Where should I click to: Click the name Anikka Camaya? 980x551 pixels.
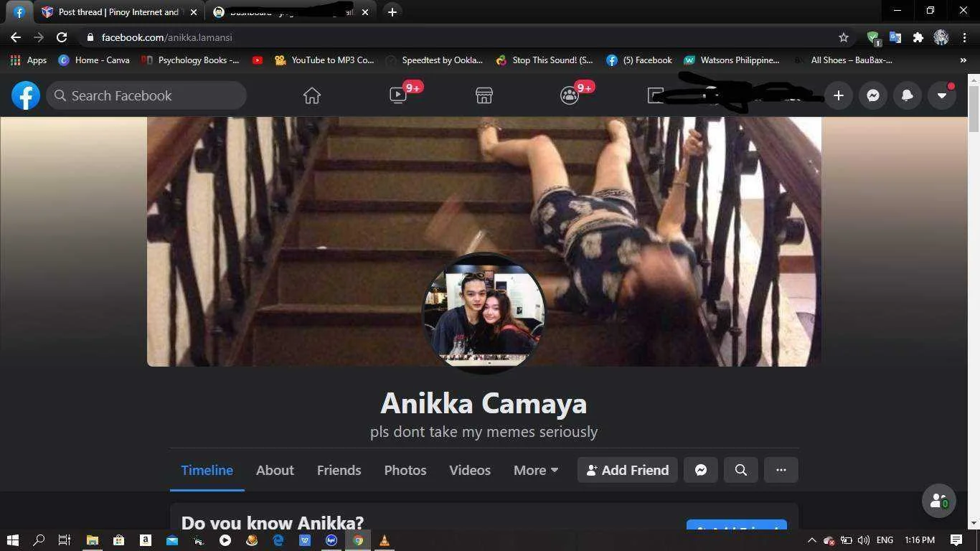[x=484, y=403]
